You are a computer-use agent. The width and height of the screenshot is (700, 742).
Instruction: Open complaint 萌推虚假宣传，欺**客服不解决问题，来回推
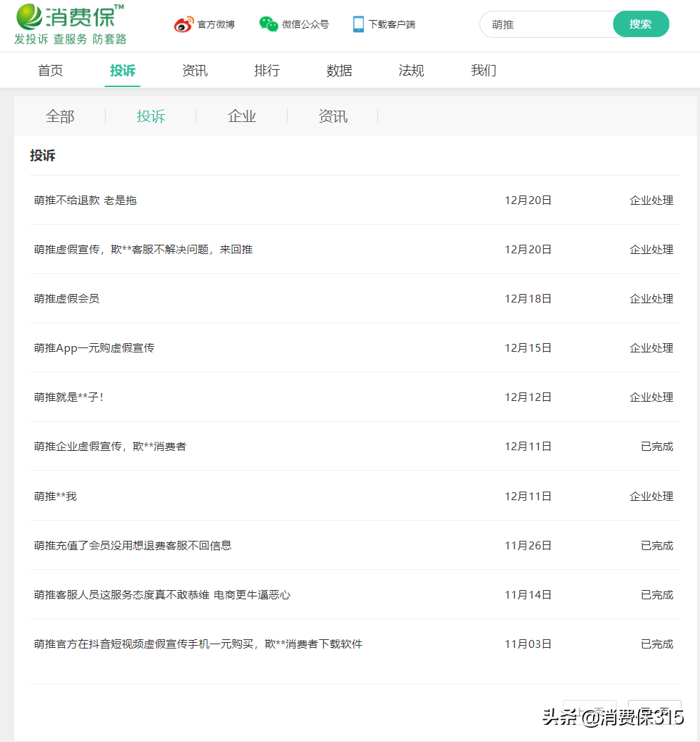(x=143, y=250)
